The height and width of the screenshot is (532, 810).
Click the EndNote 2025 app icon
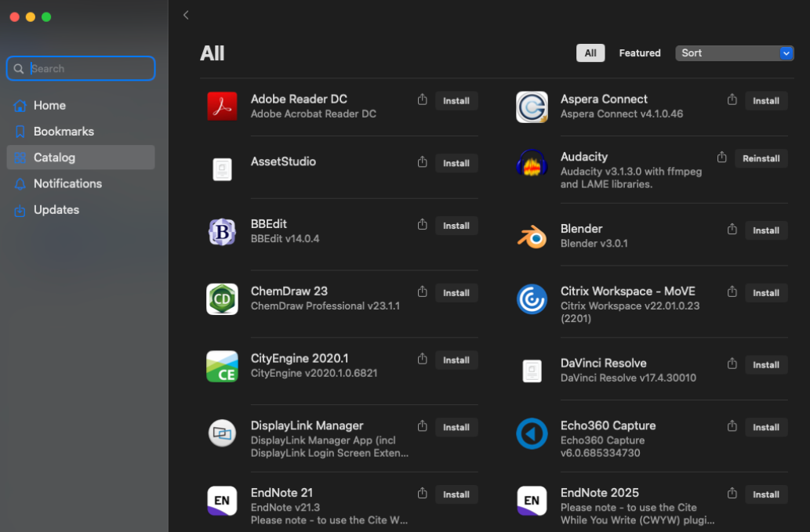coord(532,501)
